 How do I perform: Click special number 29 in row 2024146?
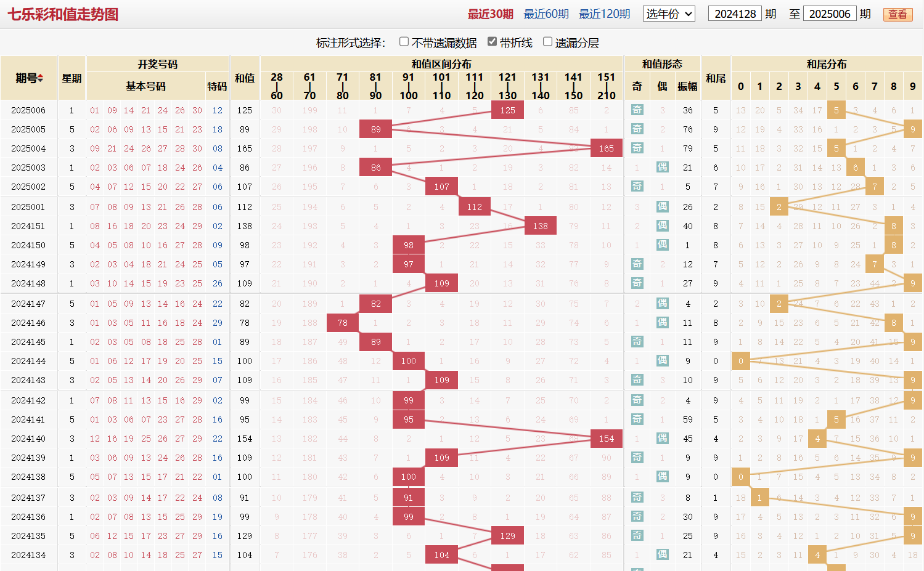[x=218, y=323]
